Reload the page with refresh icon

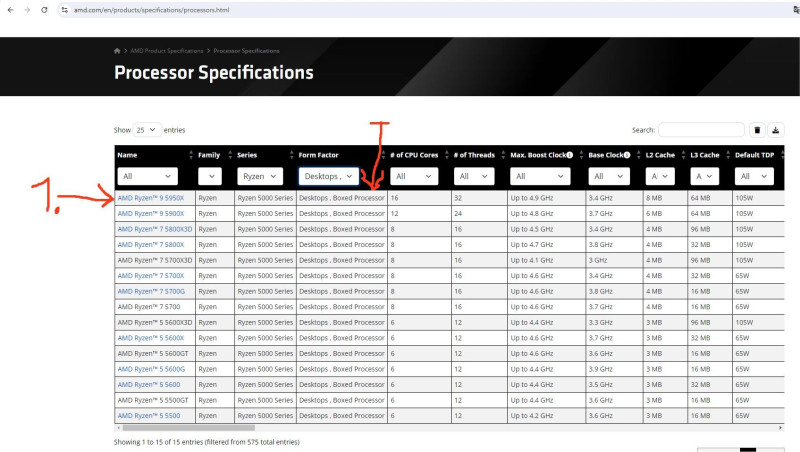click(44, 10)
